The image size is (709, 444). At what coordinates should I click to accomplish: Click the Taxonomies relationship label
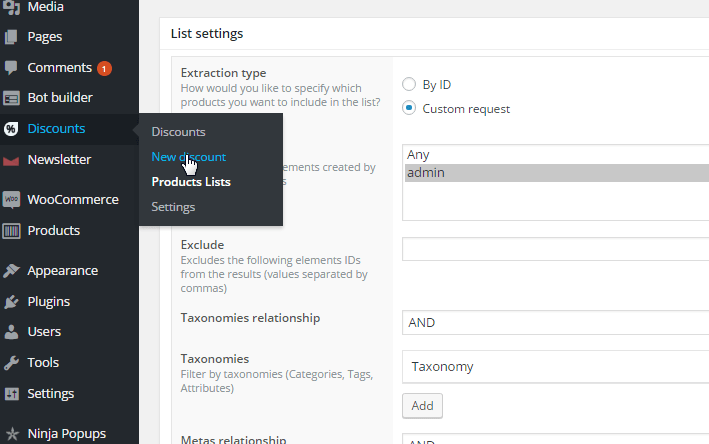(250, 318)
